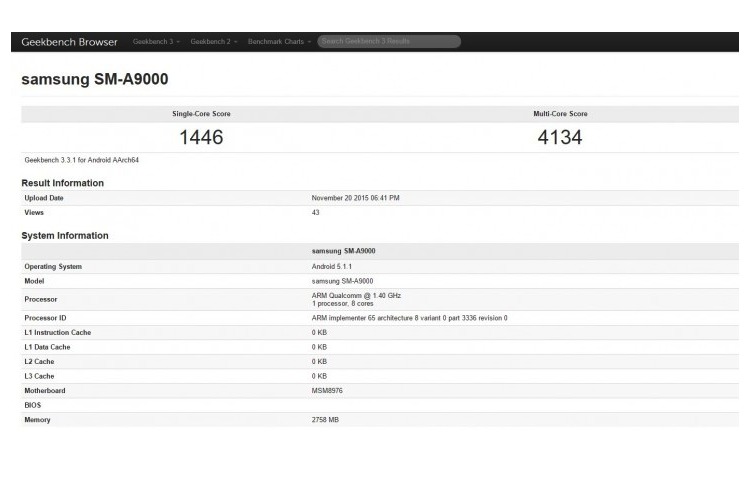Select the Single-Core Score label
This screenshot has height=490, width=752.
tap(201, 114)
